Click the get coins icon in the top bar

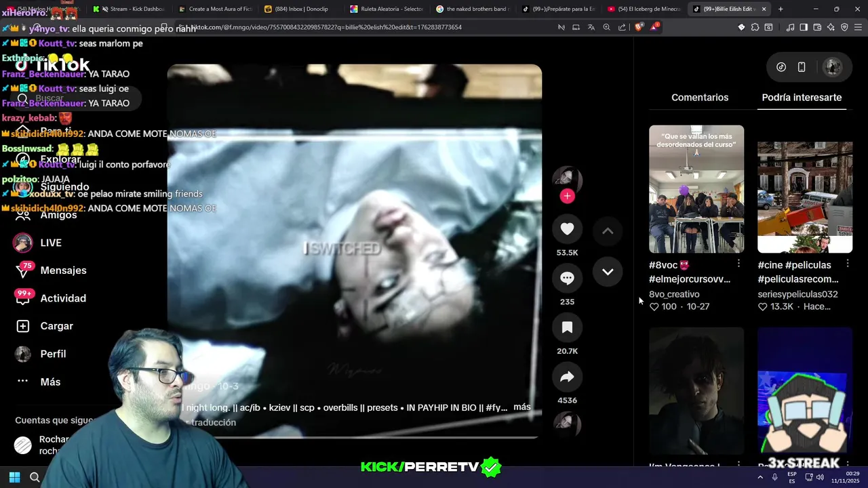[781, 67]
